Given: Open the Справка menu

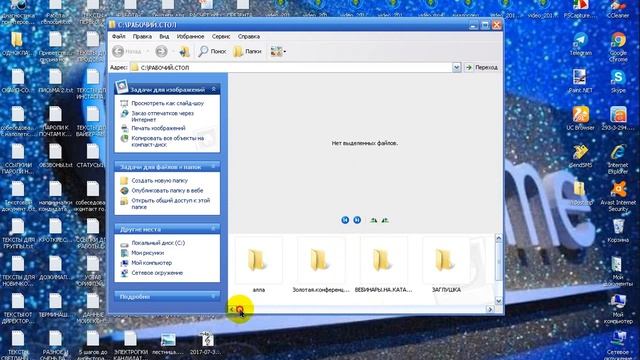Looking at the screenshot, I should (249, 36).
